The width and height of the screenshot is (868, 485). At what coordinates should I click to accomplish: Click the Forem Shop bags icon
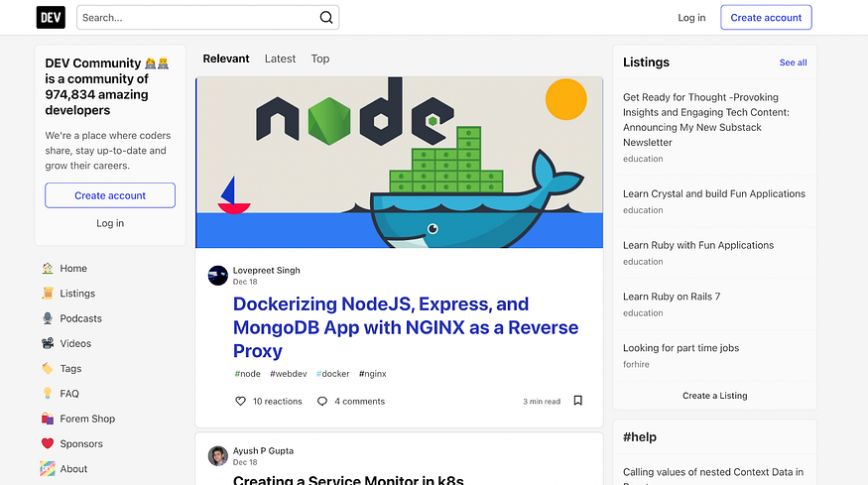click(x=48, y=419)
